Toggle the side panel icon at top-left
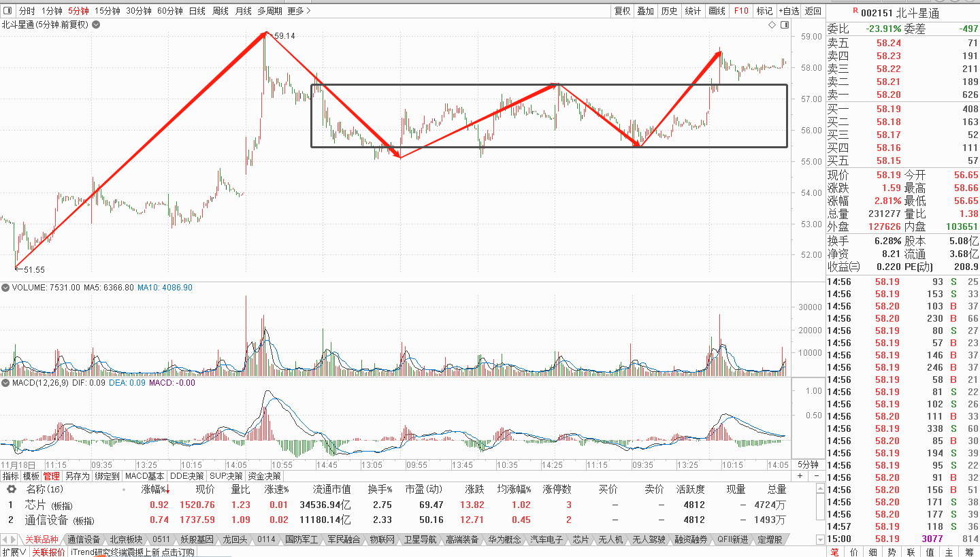This screenshot has width=980, height=557. 7,10
